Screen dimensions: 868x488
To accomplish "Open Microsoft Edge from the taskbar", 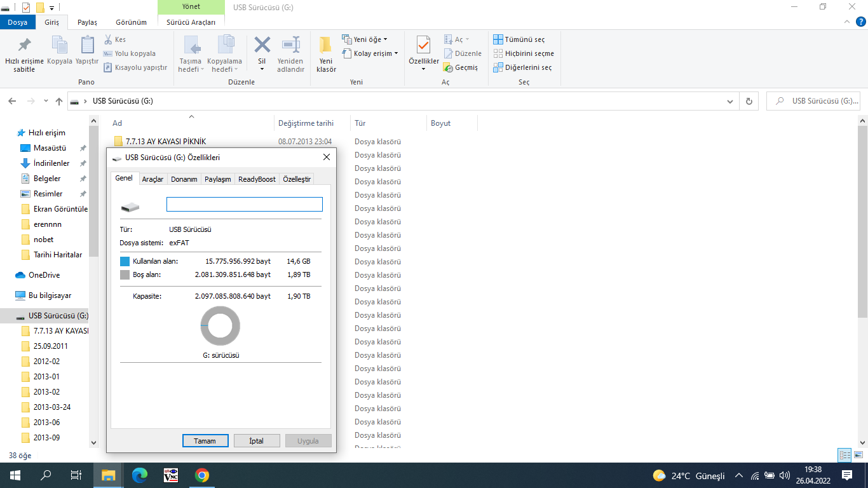I will click(140, 475).
